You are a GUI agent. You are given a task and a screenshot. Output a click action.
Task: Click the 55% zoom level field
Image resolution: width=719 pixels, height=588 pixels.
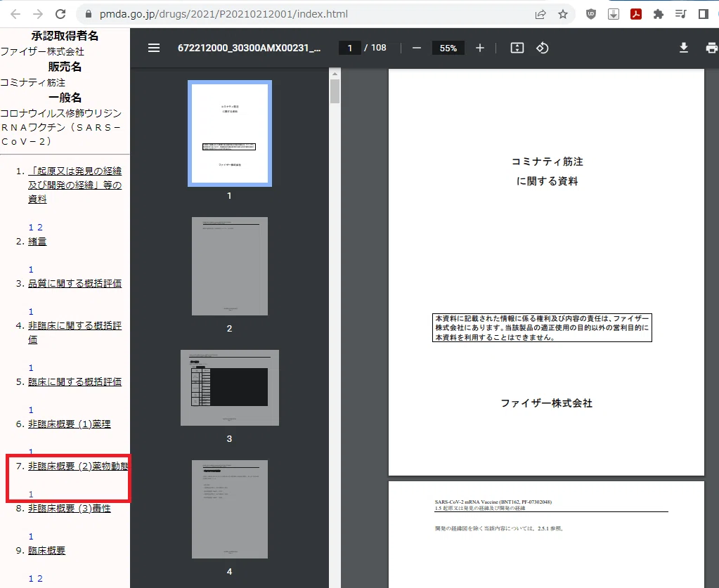[448, 48]
